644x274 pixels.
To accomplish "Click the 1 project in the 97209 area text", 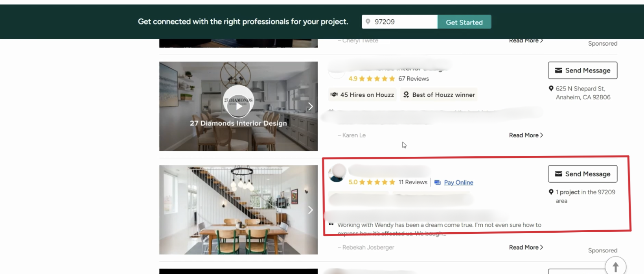I will 585,196.
